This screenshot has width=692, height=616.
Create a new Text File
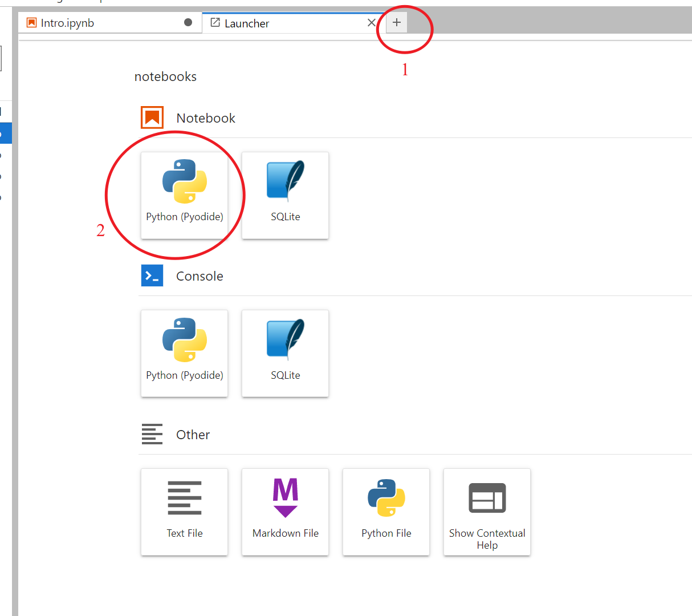click(185, 512)
